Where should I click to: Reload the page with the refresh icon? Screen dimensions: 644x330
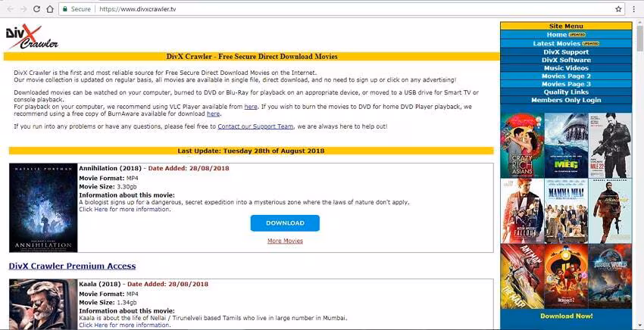click(x=36, y=9)
